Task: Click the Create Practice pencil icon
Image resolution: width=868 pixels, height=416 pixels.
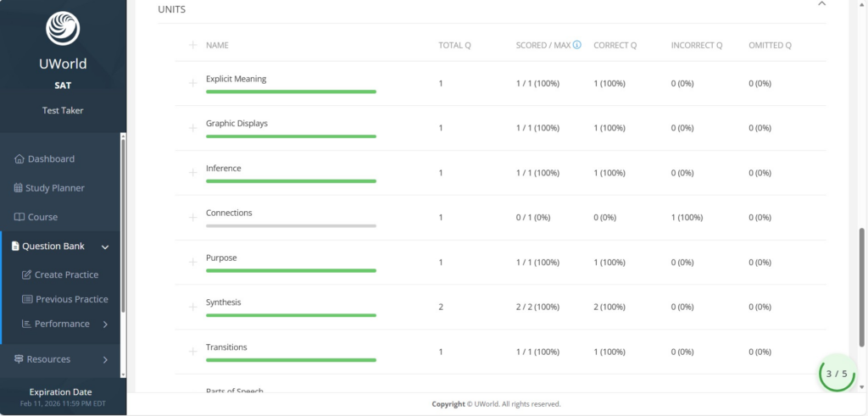Action: (x=26, y=275)
